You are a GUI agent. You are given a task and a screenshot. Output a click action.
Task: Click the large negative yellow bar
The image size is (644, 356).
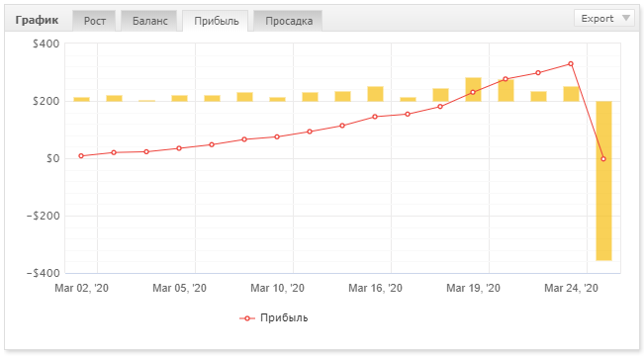[x=603, y=181]
